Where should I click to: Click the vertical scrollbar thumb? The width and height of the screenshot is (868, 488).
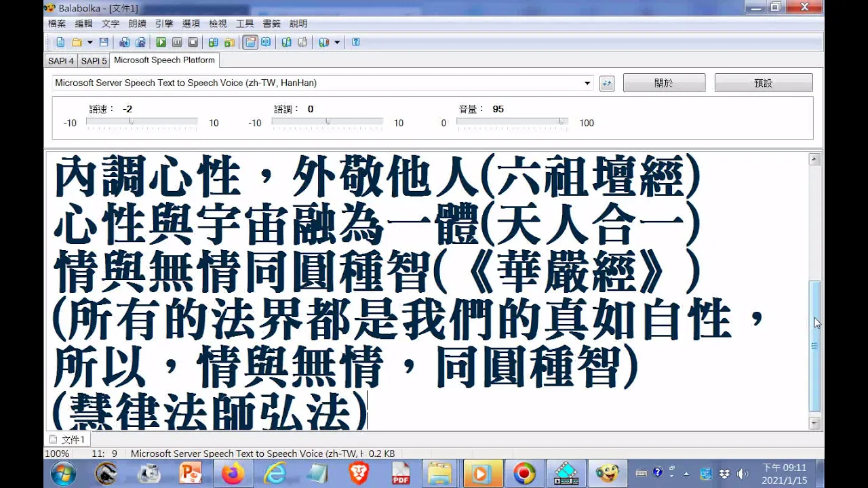coord(814,346)
